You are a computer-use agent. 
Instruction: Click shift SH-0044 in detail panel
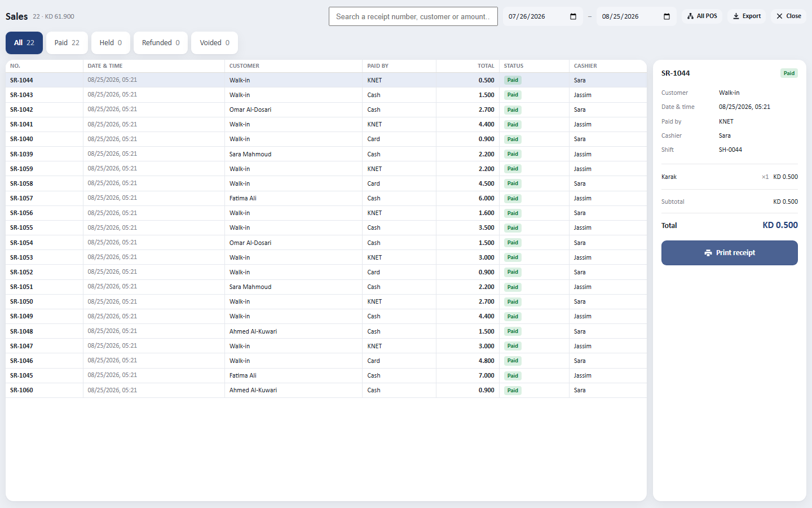click(730, 150)
